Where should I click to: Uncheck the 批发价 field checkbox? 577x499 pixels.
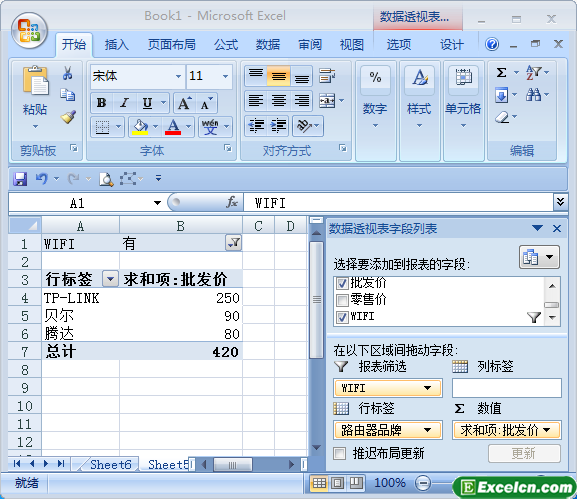tap(342, 283)
